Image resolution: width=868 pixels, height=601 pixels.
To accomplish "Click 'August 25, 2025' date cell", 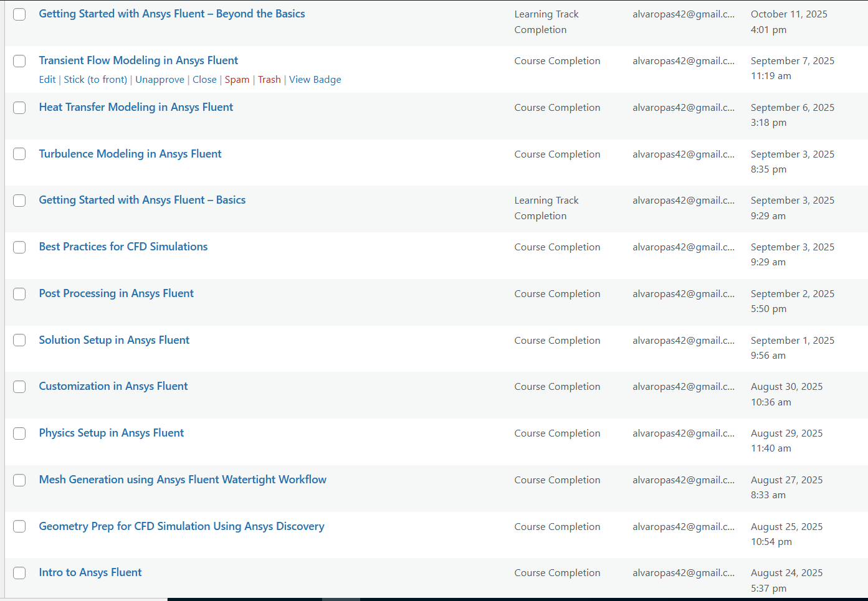I will tap(787, 534).
